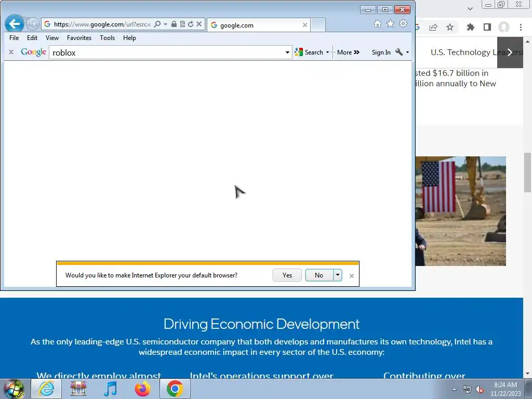The height and width of the screenshot is (399, 532).
Task: Close the google.com tab
Action: (x=304, y=25)
